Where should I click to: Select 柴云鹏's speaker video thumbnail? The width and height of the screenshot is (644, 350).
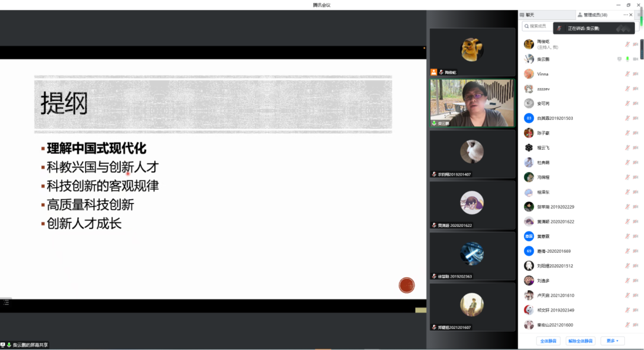[472, 103]
